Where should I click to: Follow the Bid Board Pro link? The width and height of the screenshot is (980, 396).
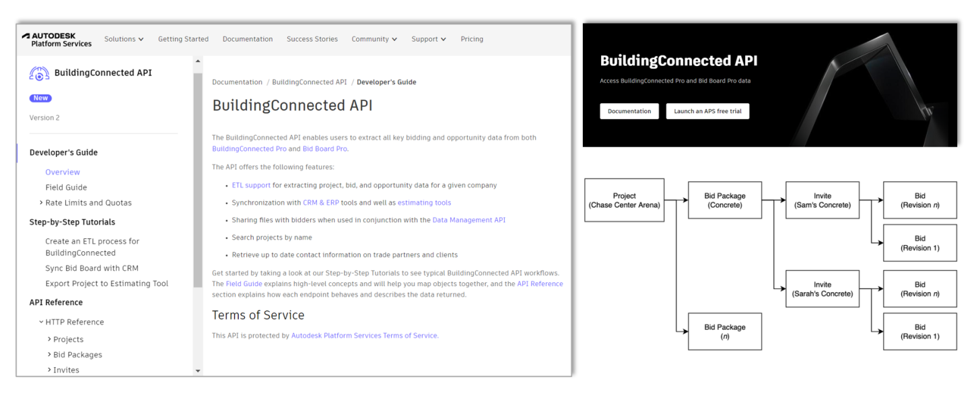click(324, 149)
